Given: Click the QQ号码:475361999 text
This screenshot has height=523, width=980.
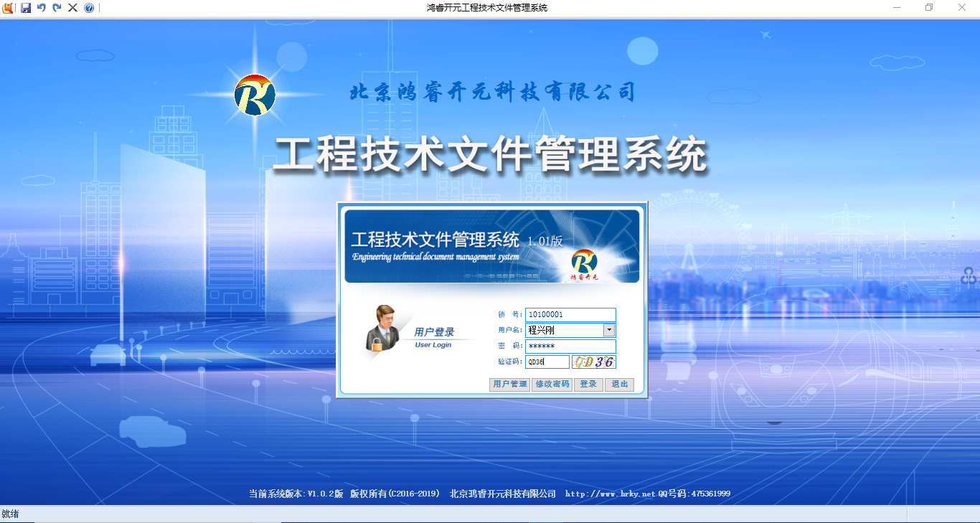Looking at the screenshot, I should pyautogui.click(x=694, y=494).
